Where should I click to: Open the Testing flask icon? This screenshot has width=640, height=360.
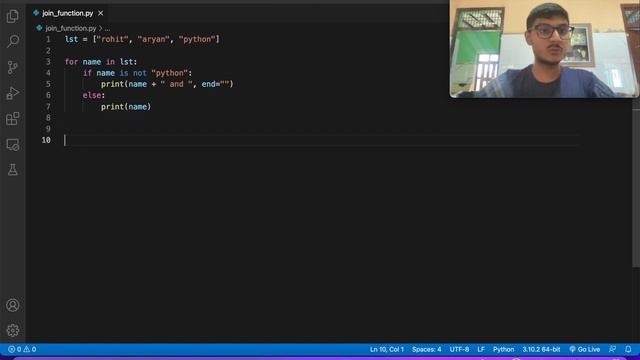[x=13, y=170]
